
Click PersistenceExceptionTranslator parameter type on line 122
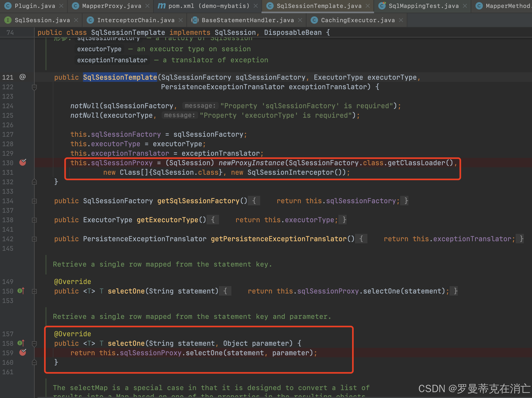tap(223, 87)
